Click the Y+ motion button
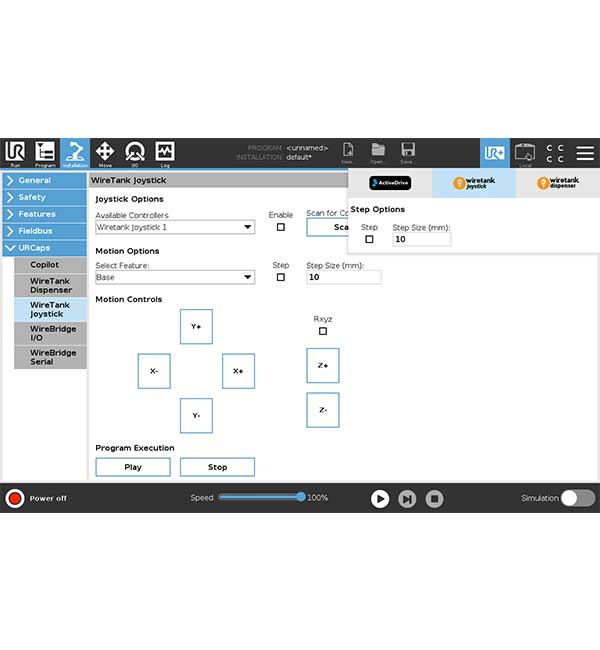Screen dimensions: 600x650 tap(196, 327)
